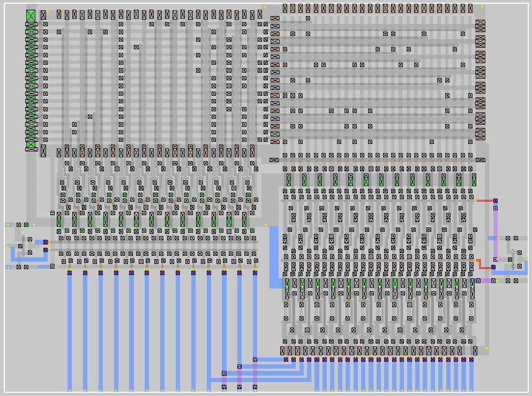This screenshot has height=396, width=532.
Task: Select the top-right large orange contact
Action: 480,26
